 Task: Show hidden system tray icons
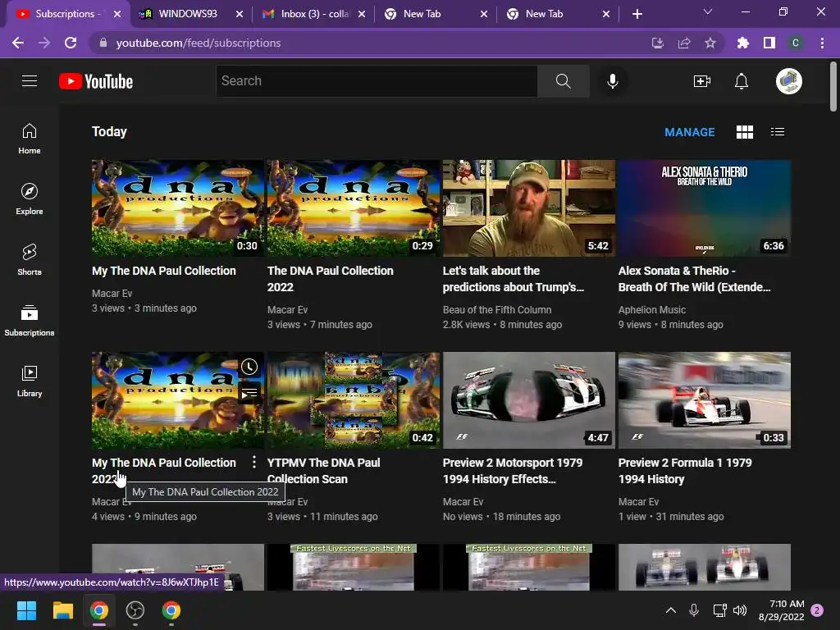(671, 610)
